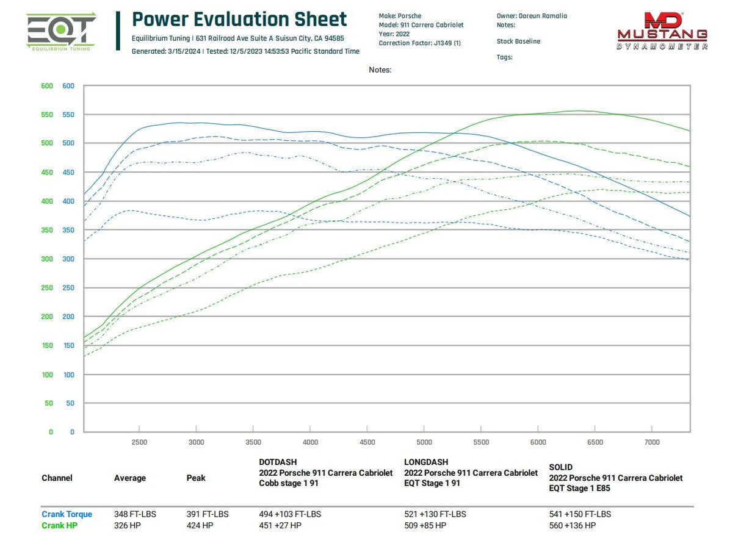Expand the Notes field under Owner
The width and height of the screenshot is (741, 560).
[x=507, y=25]
